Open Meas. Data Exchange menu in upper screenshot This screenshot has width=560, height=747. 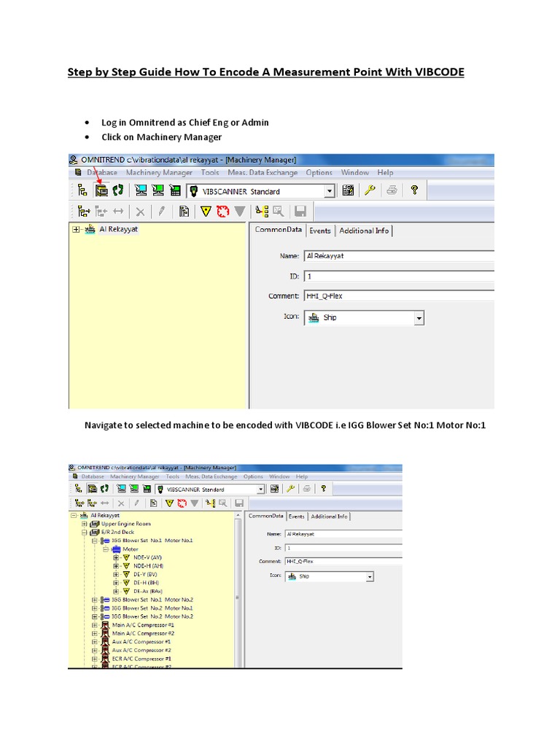[x=262, y=172]
